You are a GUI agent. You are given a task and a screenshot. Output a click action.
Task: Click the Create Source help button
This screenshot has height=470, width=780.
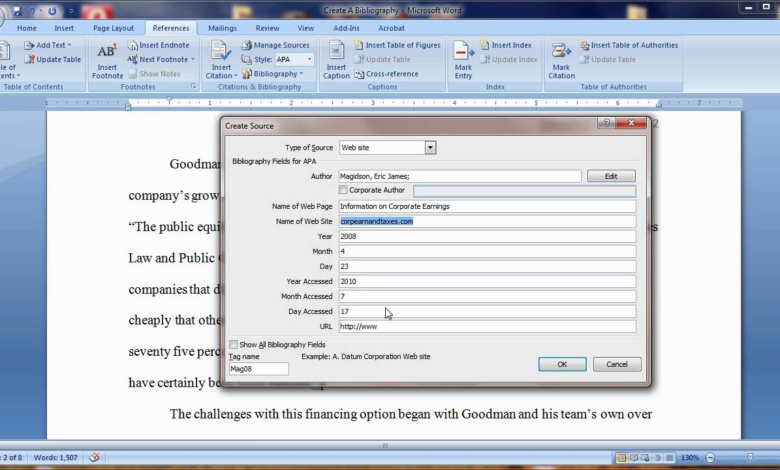point(606,123)
